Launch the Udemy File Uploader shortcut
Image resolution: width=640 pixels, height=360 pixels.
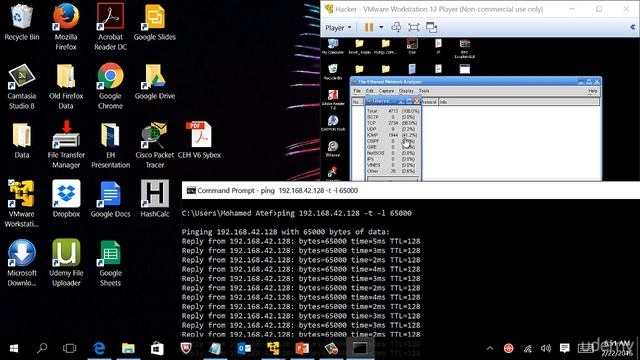pyautogui.click(x=66, y=263)
